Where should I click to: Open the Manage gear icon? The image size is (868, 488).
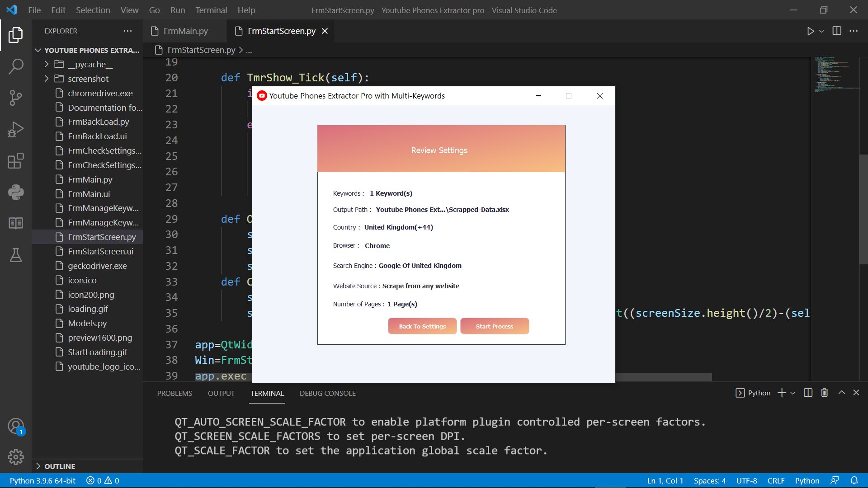click(16, 457)
